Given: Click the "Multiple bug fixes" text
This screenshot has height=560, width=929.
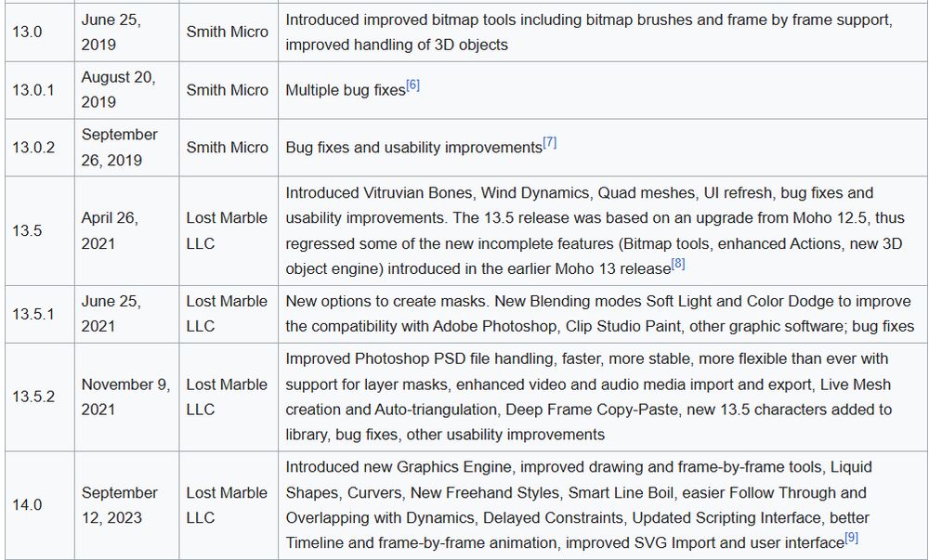Looking at the screenshot, I should pyautogui.click(x=346, y=91).
